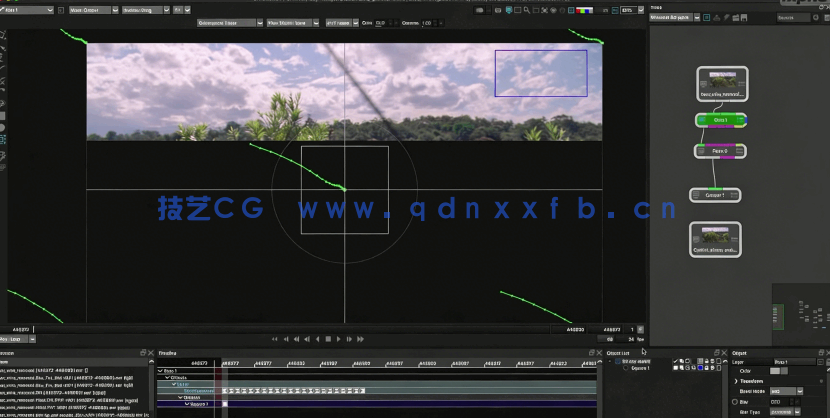Collapse the Roto 1 row in timeline tree
The width and height of the screenshot is (830, 418).
pos(161,370)
